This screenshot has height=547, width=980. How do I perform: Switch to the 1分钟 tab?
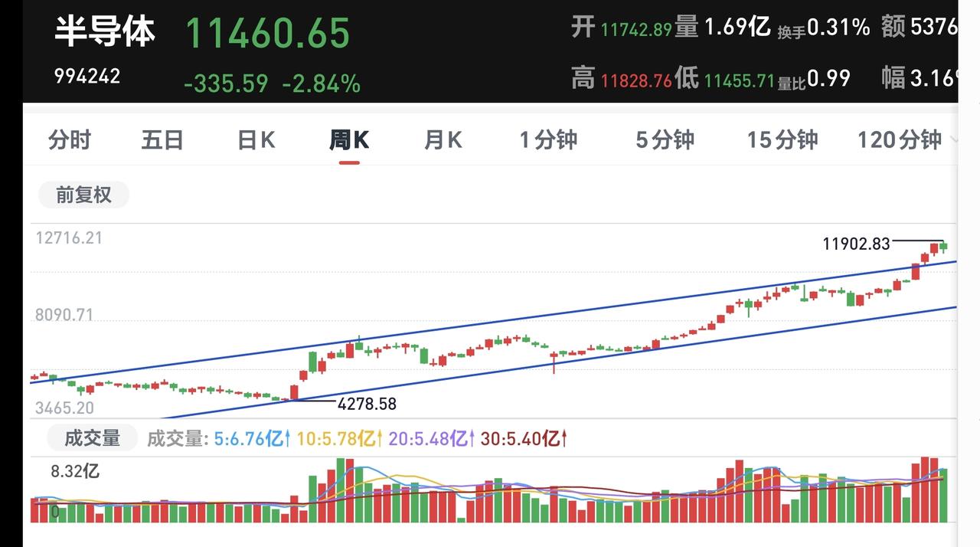coord(548,140)
